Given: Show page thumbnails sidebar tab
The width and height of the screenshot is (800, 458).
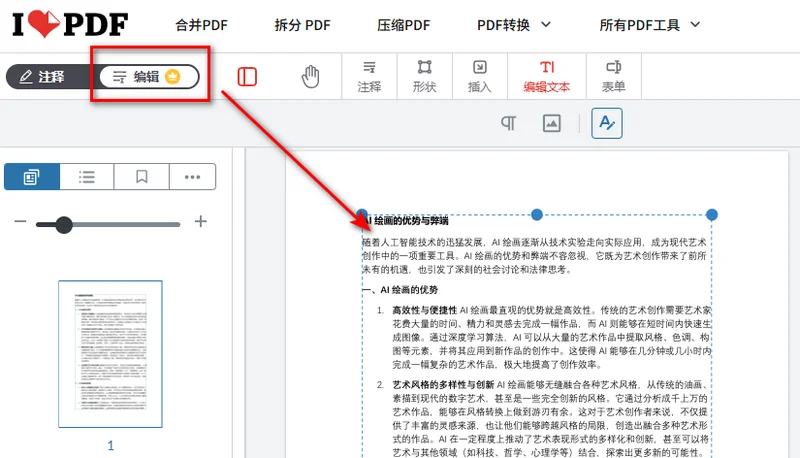Looking at the screenshot, I should pyautogui.click(x=32, y=177).
